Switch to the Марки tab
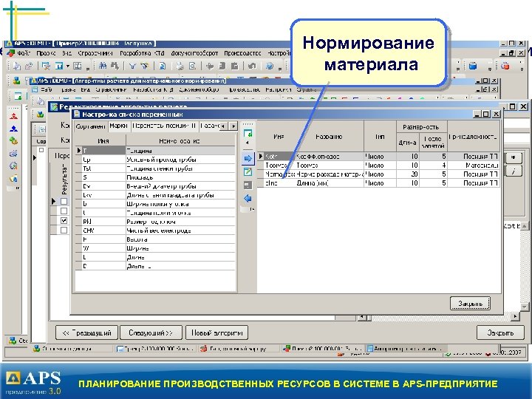Screen dimensions: 532x399 pos(119,126)
